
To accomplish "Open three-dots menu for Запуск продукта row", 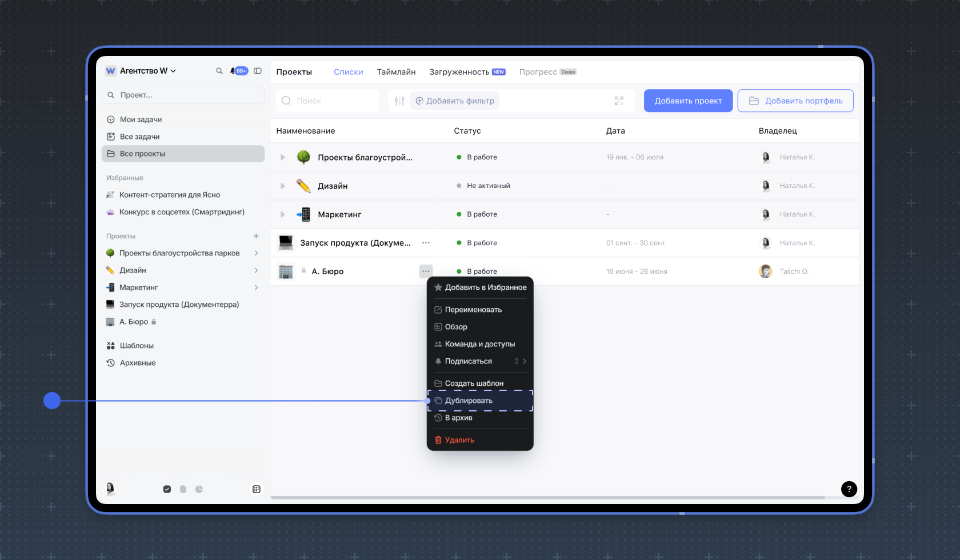I will [x=426, y=243].
